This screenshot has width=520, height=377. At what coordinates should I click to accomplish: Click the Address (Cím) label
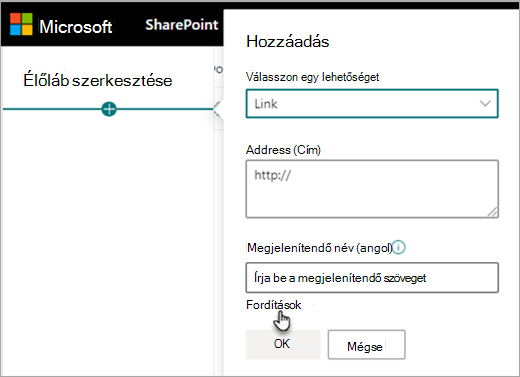[283, 150]
